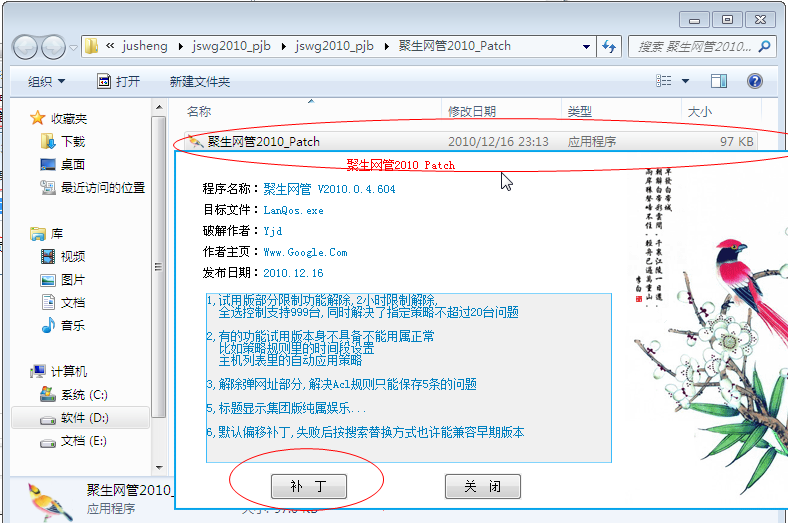This screenshot has height=523, width=788.
Task: Sort files by 名称 column
Action: [x=199, y=112]
